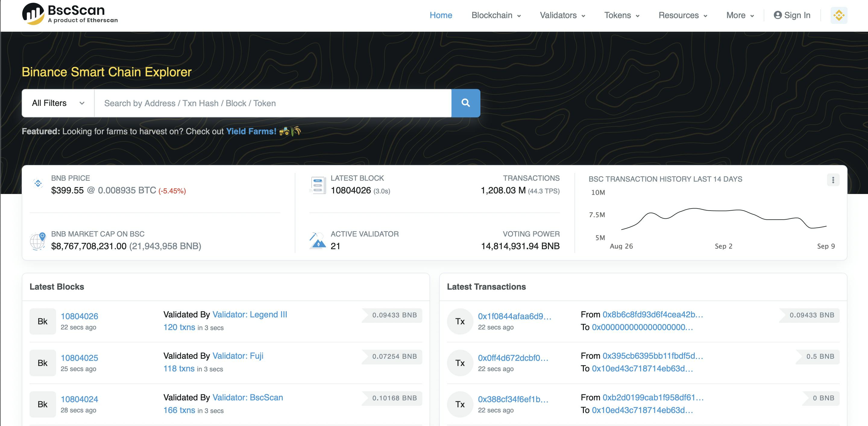Viewport: 868px width, 426px height.
Task: Click the active validator count 21
Action: point(335,246)
